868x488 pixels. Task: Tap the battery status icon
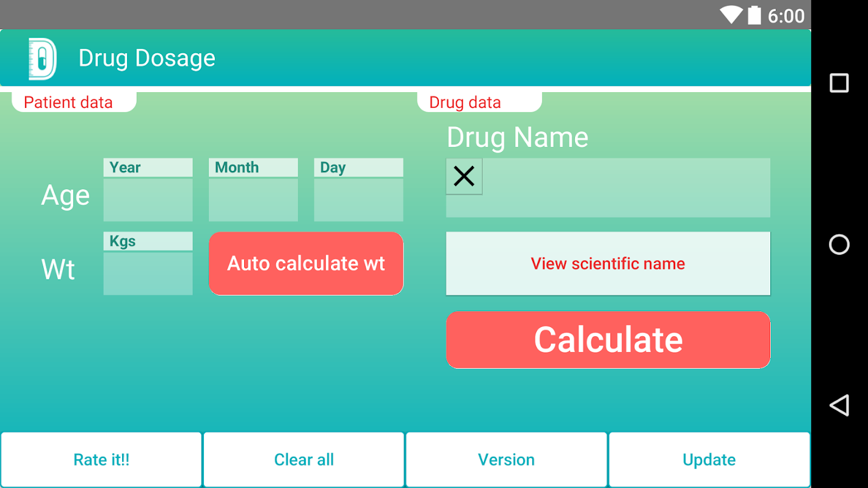[x=754, y=15]
